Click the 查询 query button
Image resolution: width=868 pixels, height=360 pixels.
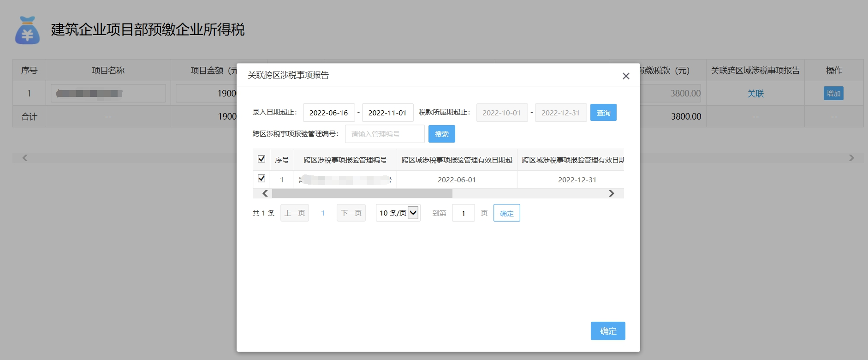tap(603, 113)
